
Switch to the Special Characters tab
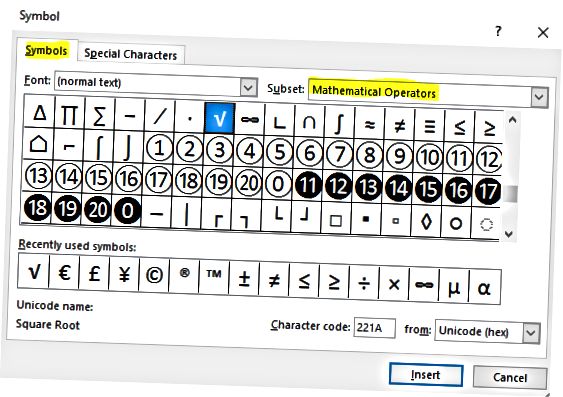coord(131,55)
